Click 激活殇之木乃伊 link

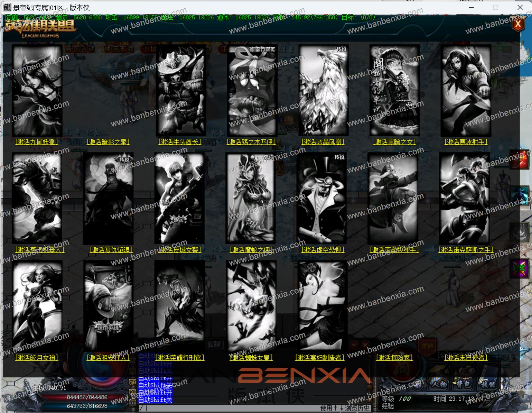pos(251,142)
